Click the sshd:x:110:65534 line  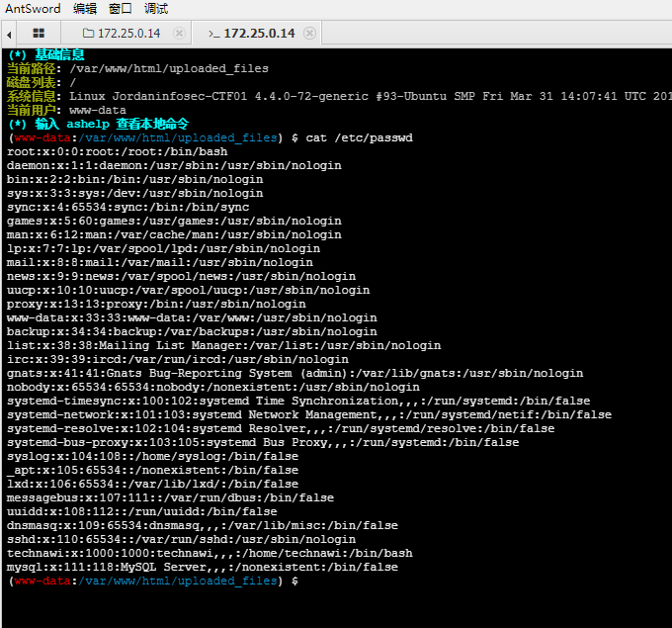pos(181,540)
